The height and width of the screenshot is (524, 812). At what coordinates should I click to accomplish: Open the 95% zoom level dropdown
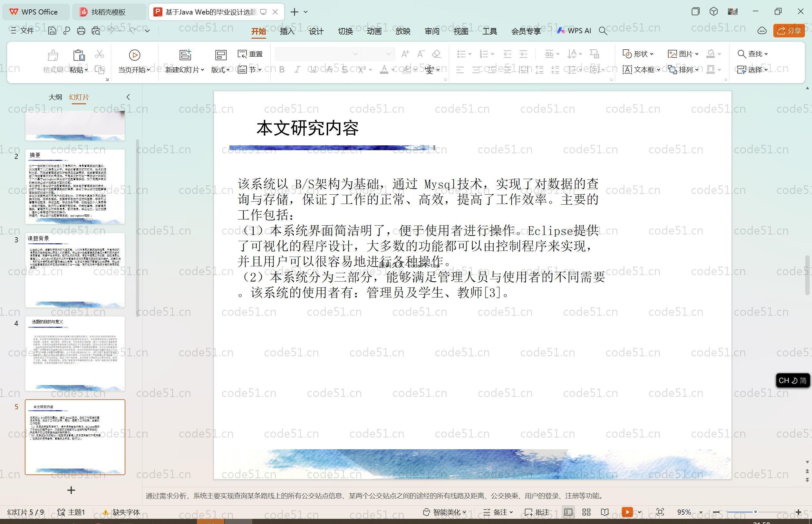pyautogui.click(x=701, y=512)
